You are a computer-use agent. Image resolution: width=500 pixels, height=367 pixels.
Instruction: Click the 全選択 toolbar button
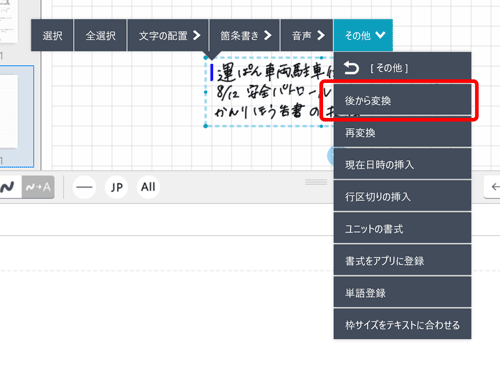click(x=100, y=35)
